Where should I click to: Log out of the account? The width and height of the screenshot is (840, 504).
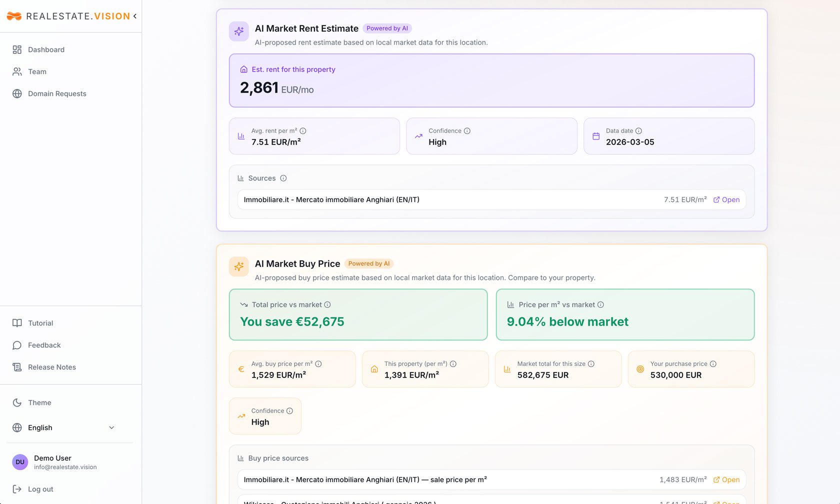pyautogui.click(x=40, y=489)
